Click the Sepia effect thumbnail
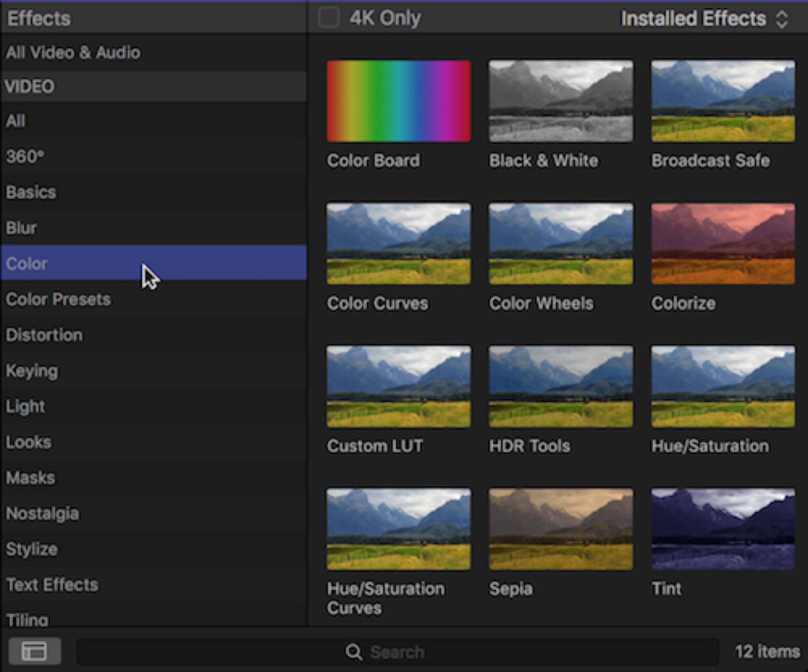 561,529
